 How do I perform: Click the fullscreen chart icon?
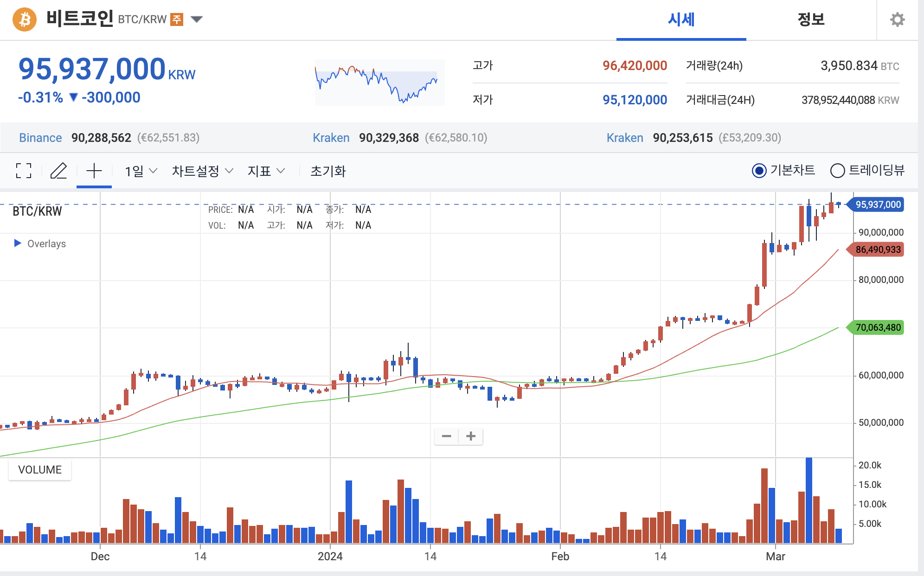tap(24, 171)
